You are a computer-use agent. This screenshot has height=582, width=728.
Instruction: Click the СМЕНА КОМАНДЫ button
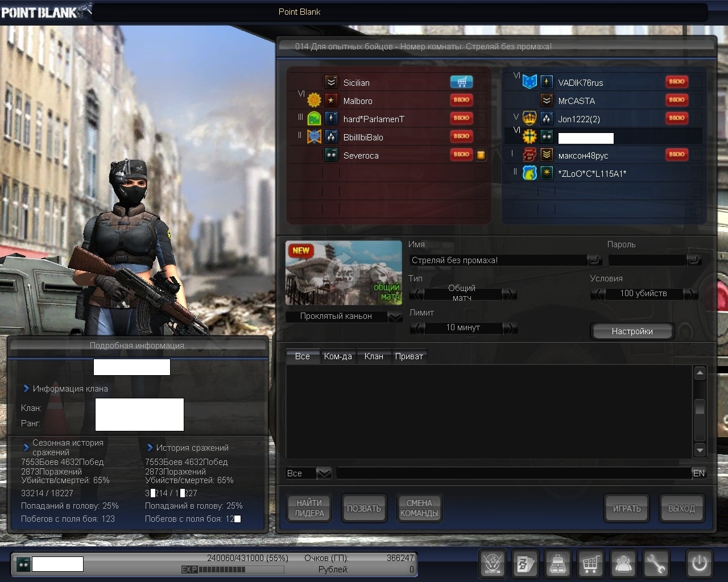click(419, 508)
